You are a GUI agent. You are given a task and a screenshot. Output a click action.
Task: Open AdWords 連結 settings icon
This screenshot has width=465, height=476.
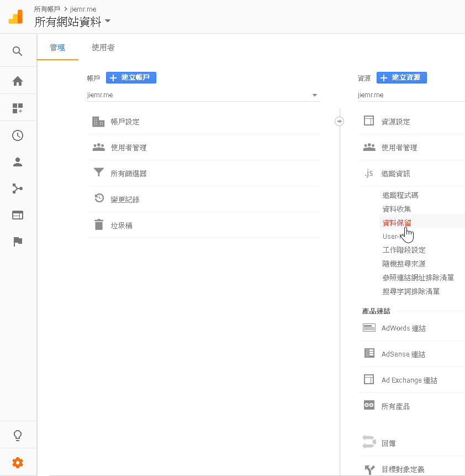(x=369, y=328)
